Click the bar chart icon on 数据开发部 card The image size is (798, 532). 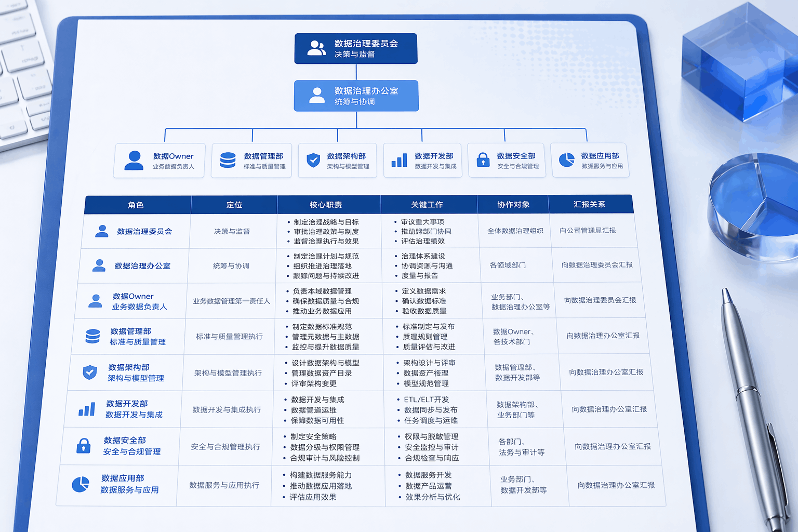[x=398, y=161]
